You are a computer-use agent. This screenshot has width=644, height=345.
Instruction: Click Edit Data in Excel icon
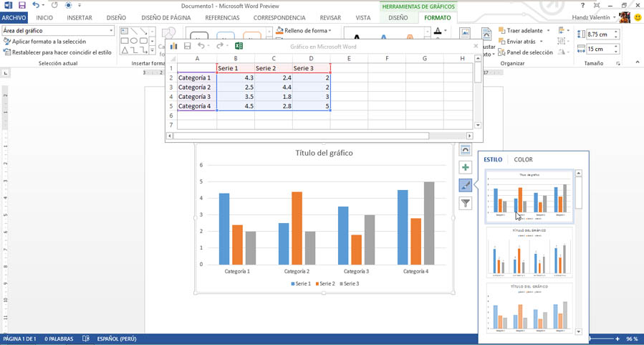click(239, 47)
